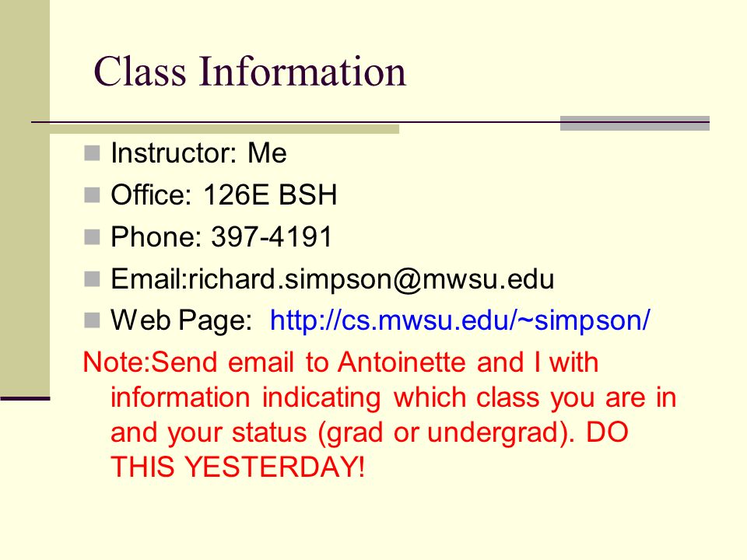Screen dimensions: 747x560
Task: Click the red Note:Send email line
Action: click(x=341, y=362)
